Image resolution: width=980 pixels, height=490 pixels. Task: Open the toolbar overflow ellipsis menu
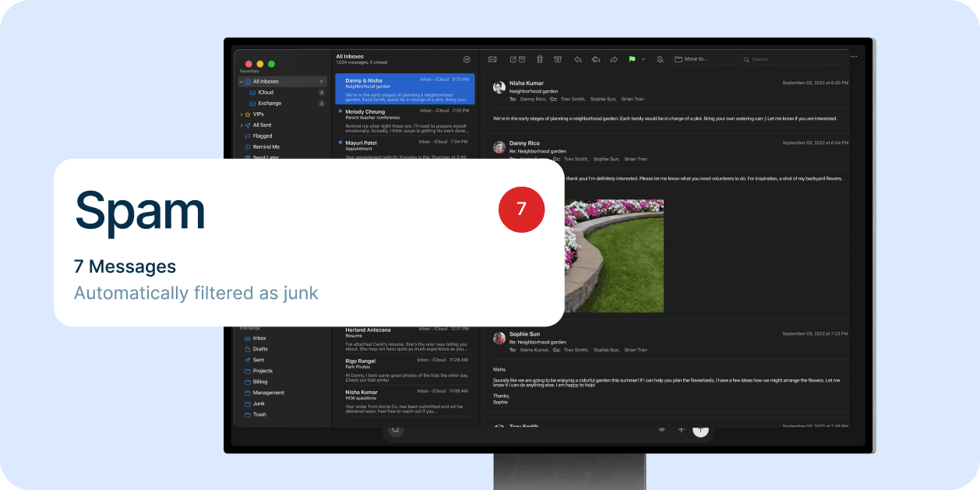[854, 56]
